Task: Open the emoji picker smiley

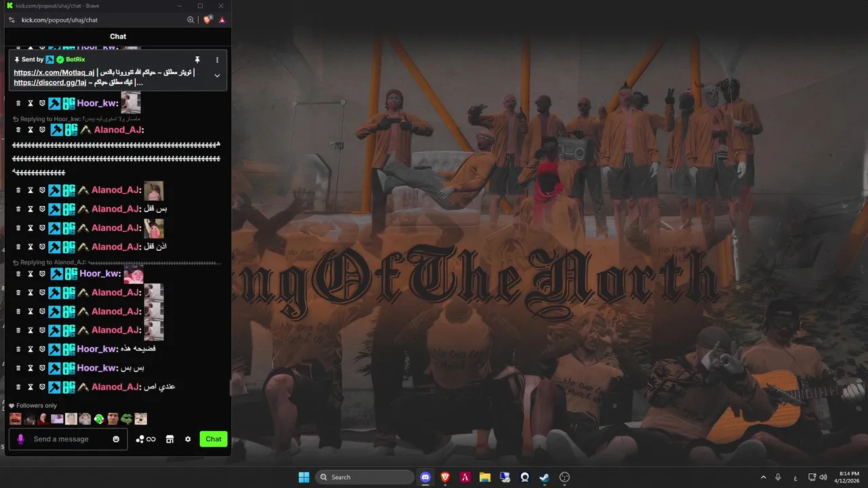Action: pyautogui.click(x=116, y=439)
